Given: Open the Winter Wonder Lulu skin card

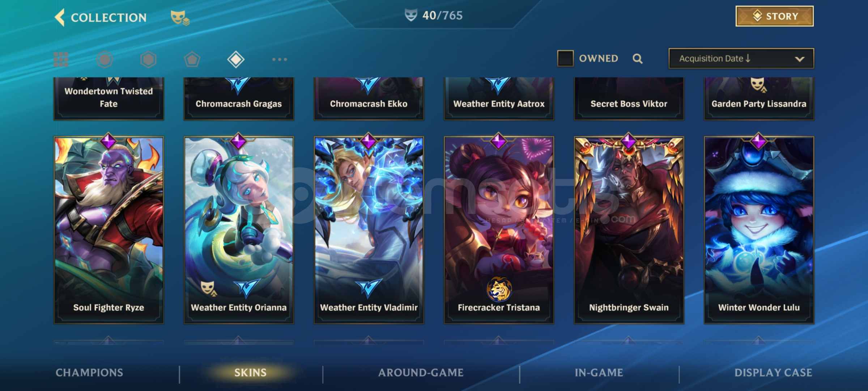Looking at the screenshot, I should click(x=759, y=229).
